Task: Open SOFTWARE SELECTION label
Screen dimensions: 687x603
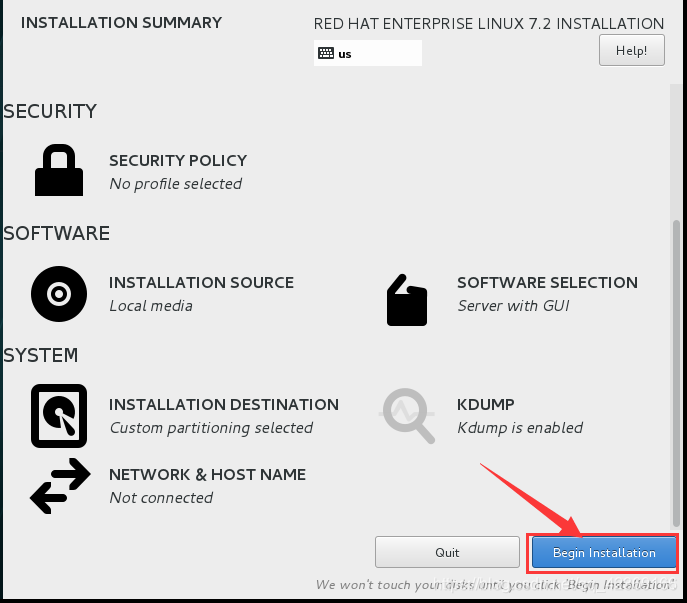Action: 548,283
